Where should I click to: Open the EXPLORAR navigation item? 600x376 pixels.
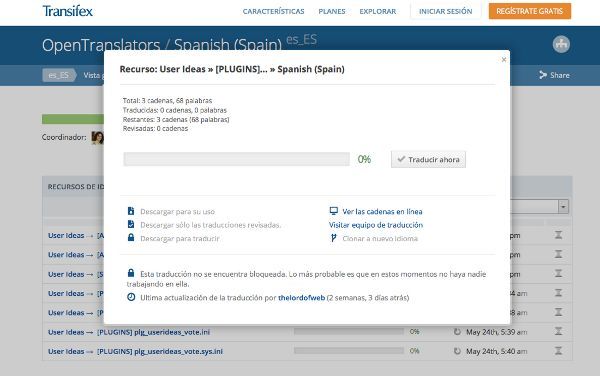click(x=378, y=11)
